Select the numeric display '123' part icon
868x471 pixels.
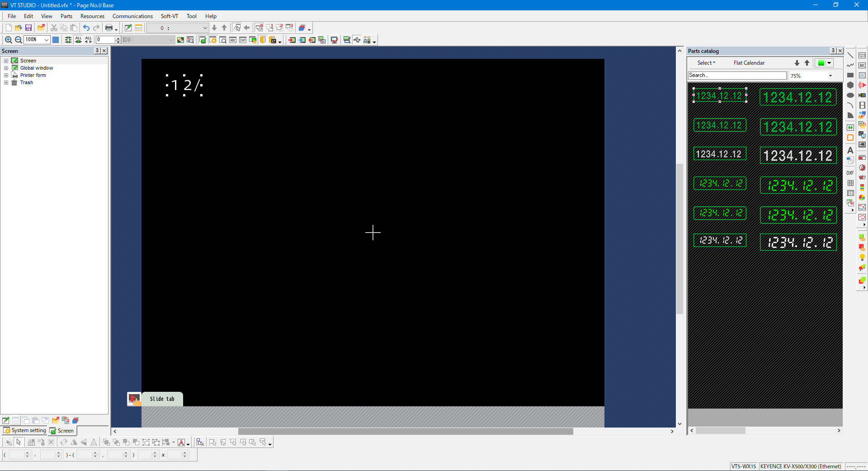pos(862,55)
